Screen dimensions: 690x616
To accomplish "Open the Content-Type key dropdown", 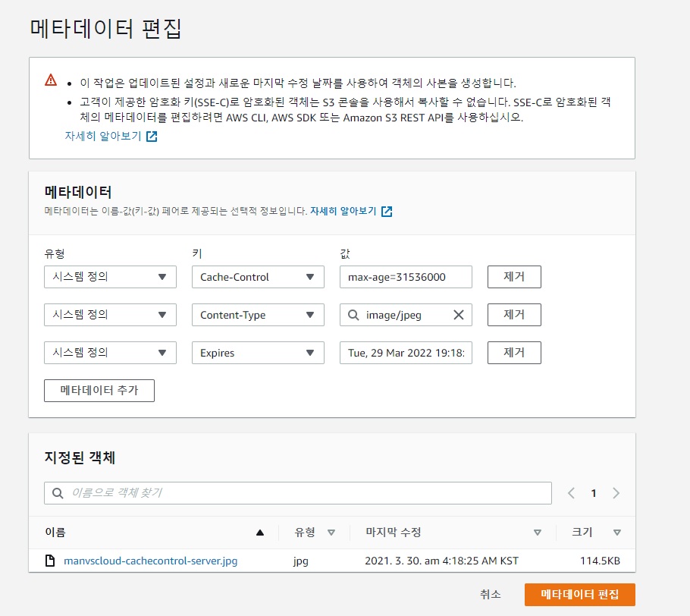I will click(x=257, y=315).
